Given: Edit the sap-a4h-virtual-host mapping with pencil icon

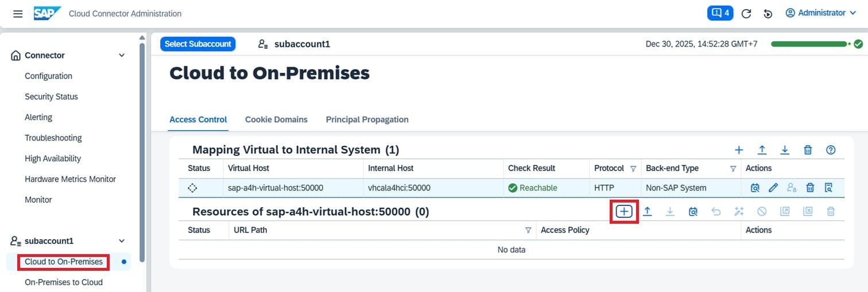Looking at the screenshot, I should pos(773,188).
